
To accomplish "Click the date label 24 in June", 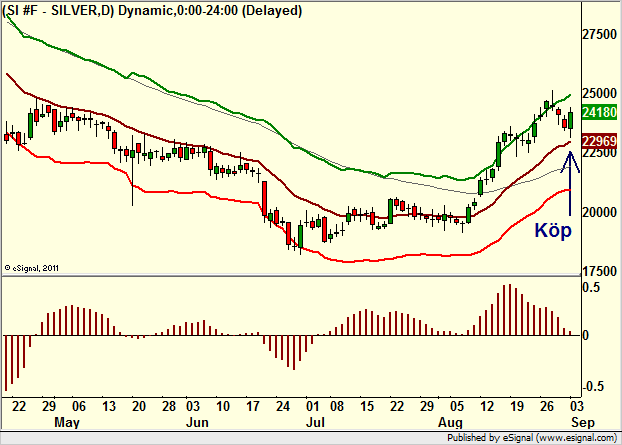I will tap(283, 406).
